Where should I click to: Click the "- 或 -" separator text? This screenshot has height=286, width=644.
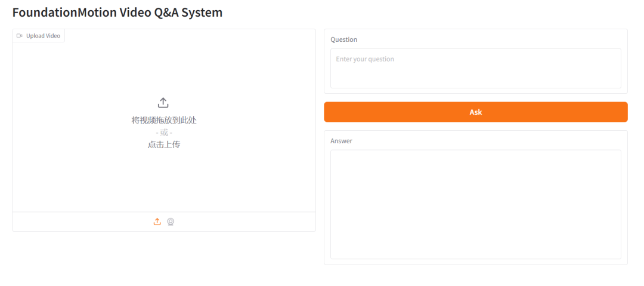(x=163, y=133)
